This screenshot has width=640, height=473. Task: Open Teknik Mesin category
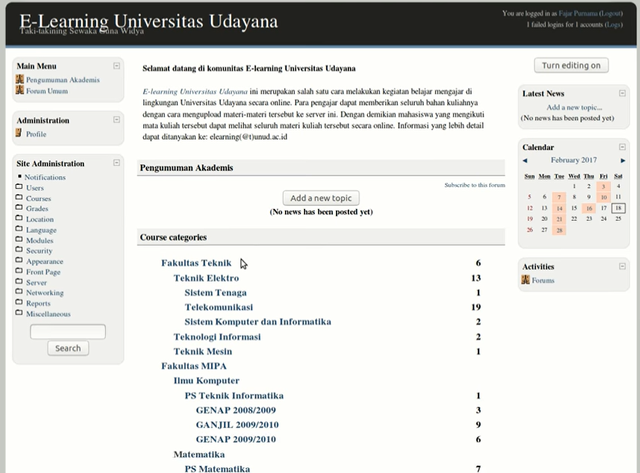(x=203, y=351)
